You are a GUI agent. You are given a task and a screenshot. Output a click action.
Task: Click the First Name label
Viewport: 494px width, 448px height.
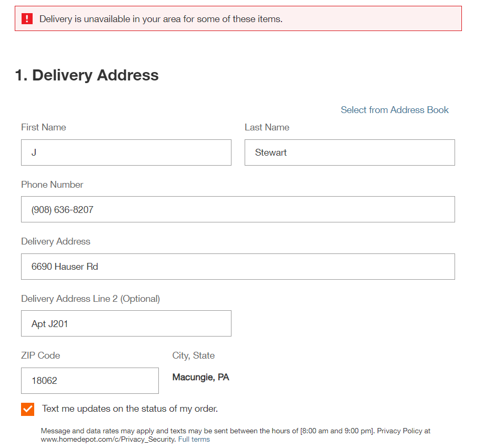(44, 127)
